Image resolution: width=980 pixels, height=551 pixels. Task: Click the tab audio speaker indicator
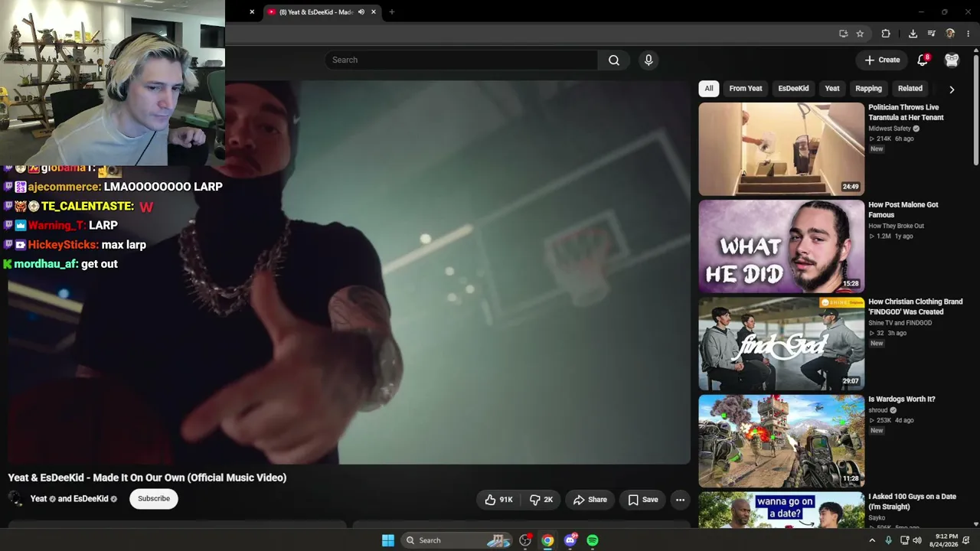361,12
